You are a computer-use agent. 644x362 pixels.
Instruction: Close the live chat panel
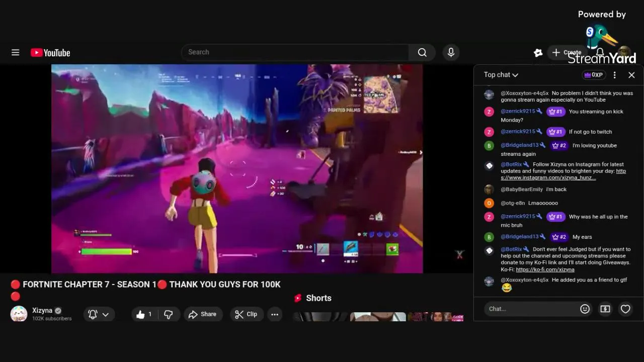coord(631,75)
